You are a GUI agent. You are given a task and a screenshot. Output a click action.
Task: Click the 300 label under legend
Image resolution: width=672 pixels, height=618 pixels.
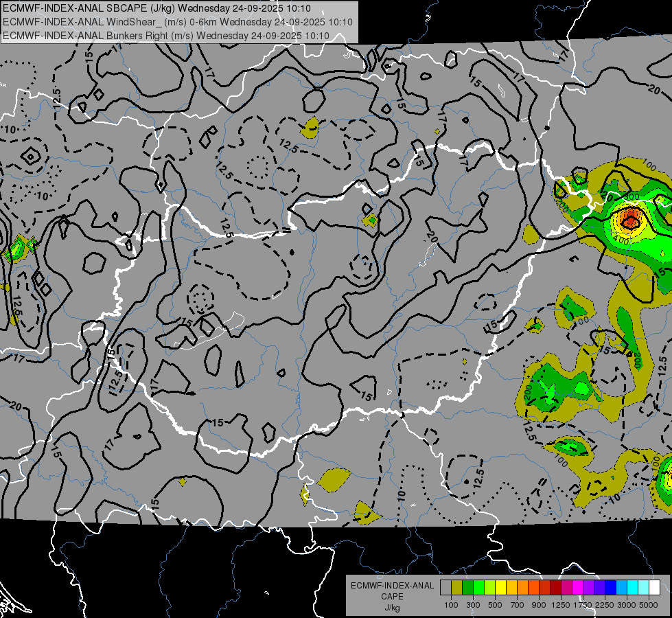(473, 605)
